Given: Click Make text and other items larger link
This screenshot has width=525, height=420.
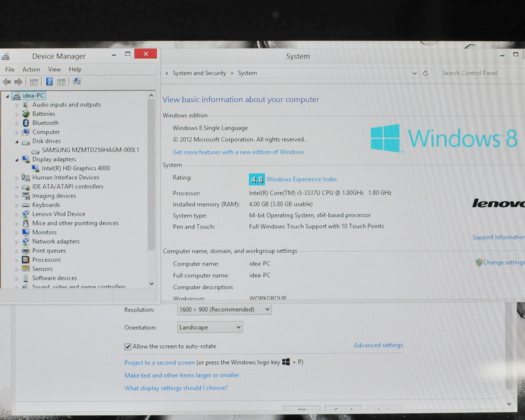Looking at the screenshot, I should click(x=182, y=375).
